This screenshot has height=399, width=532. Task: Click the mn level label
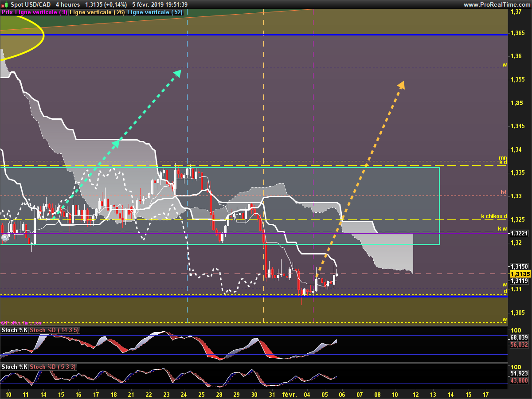tap(503, 158)
